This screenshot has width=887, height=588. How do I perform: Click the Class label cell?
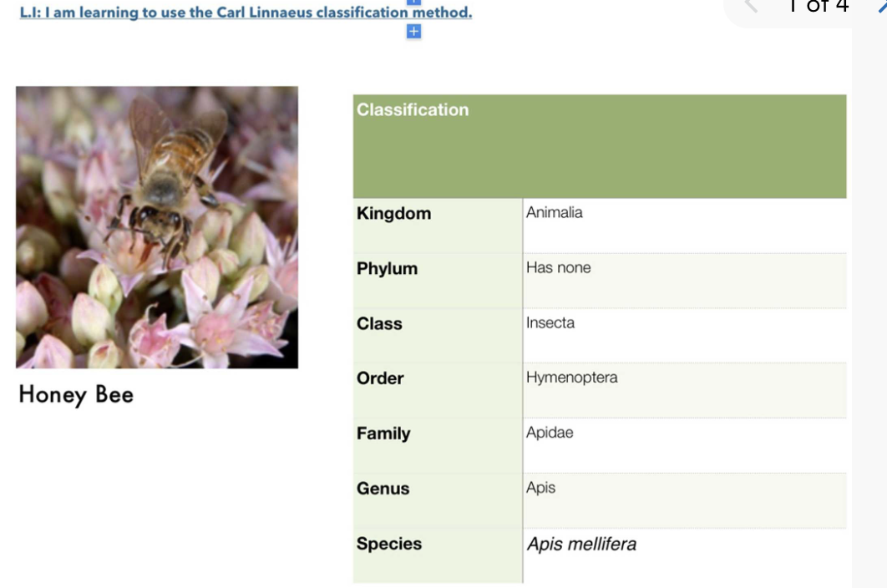pyautogui.click(x=438, y=336)
